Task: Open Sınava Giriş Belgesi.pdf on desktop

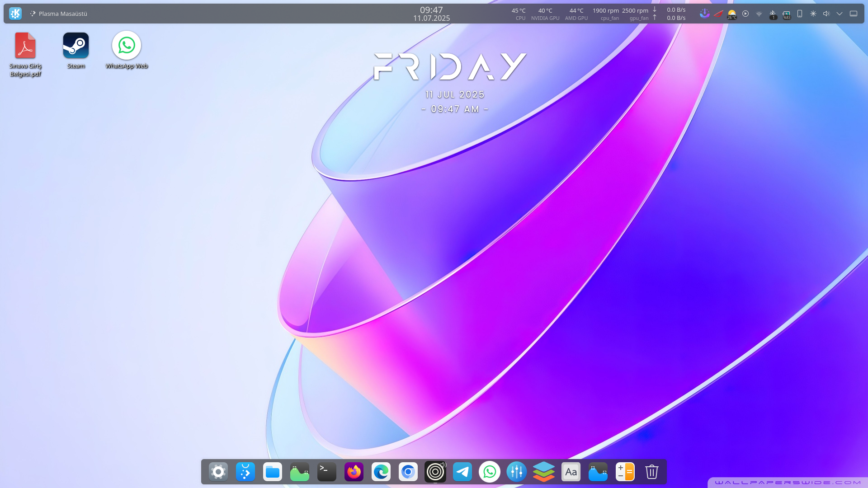Action: 25,54
